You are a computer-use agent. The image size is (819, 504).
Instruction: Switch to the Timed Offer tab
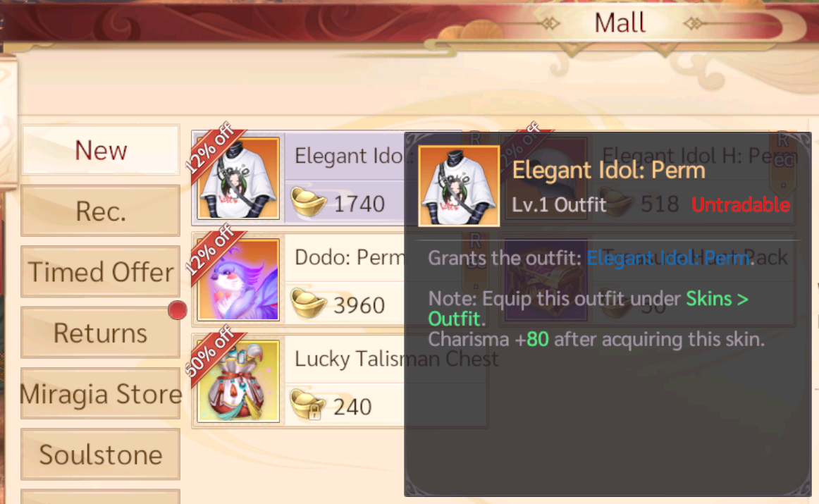coord(100,271)
